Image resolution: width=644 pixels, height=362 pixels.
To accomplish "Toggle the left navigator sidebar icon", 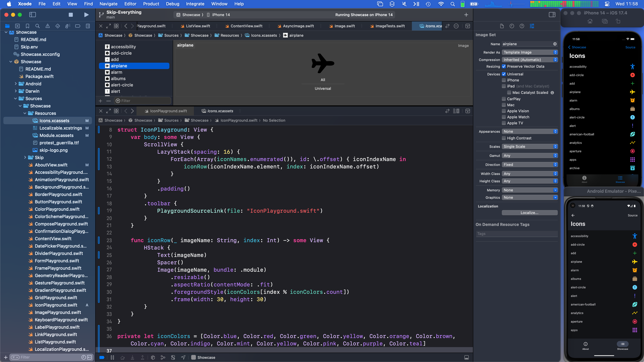I will 33,15.
